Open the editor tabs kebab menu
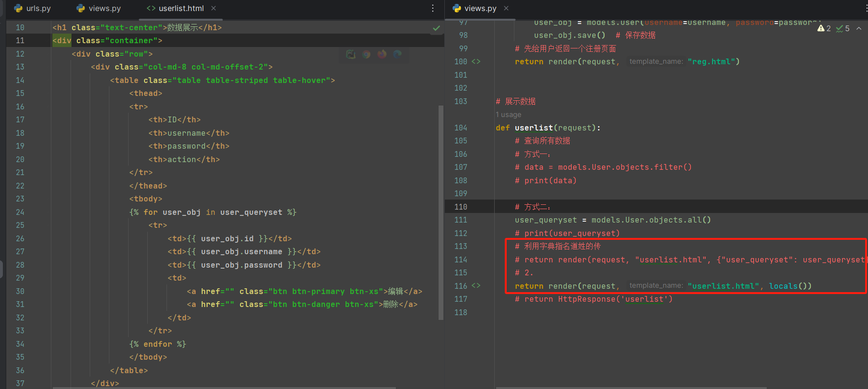 tap(433, 8)
